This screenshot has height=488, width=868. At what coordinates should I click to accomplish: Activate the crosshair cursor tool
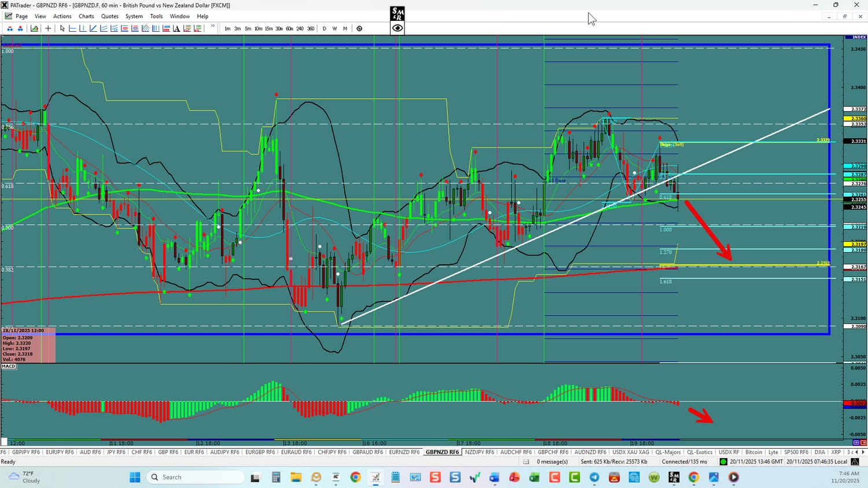click(48, 28)
